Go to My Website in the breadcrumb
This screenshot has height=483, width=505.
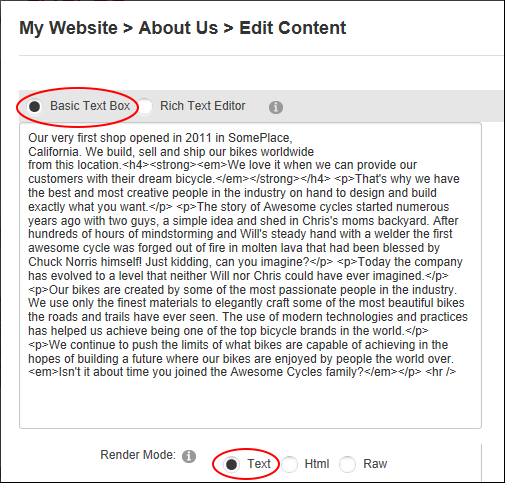coord(68,28)
